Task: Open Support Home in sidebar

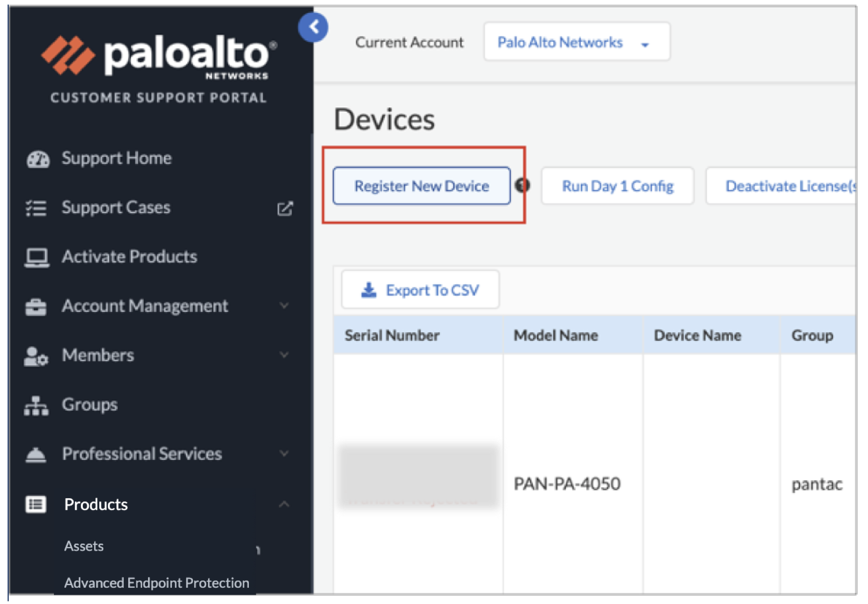Action: (117, 158)
